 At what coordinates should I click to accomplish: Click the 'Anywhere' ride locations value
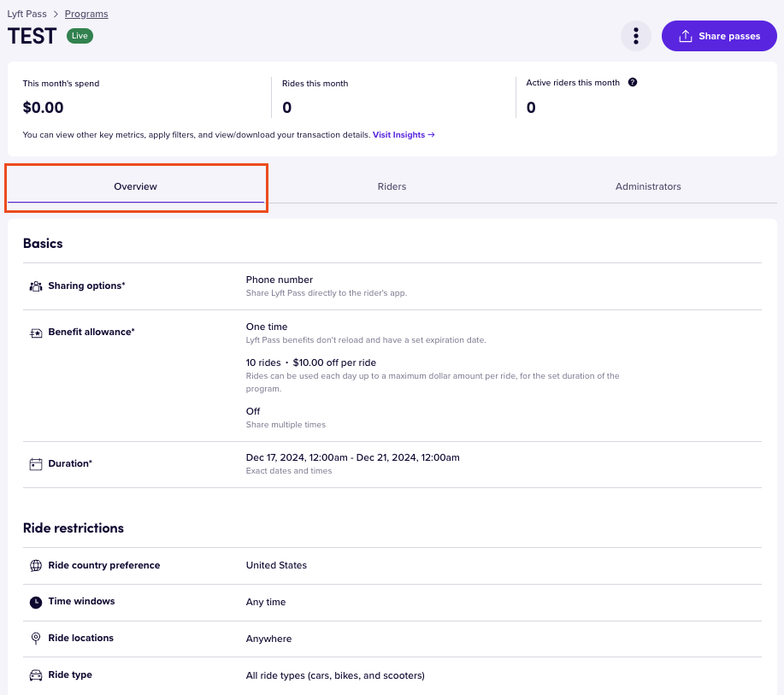point(268,639)
